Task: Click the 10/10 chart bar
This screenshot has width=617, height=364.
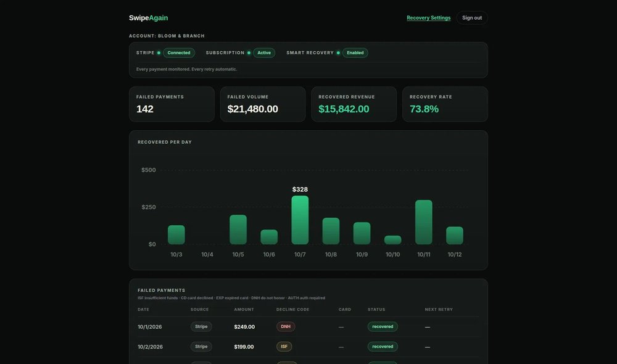Action: coord(392,240)
